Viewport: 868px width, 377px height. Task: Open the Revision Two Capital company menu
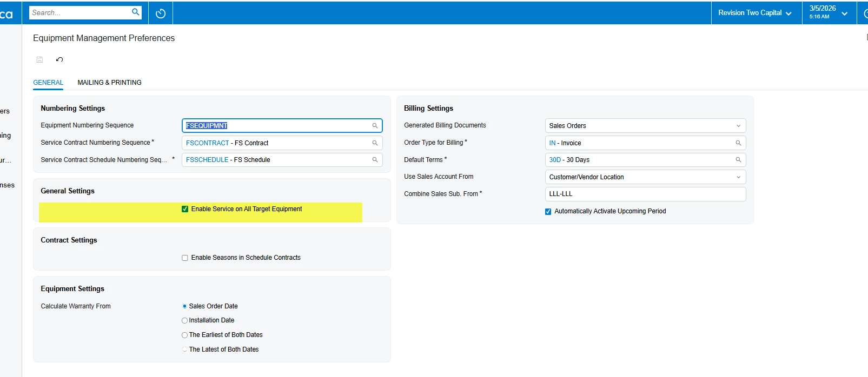[755, 13]
